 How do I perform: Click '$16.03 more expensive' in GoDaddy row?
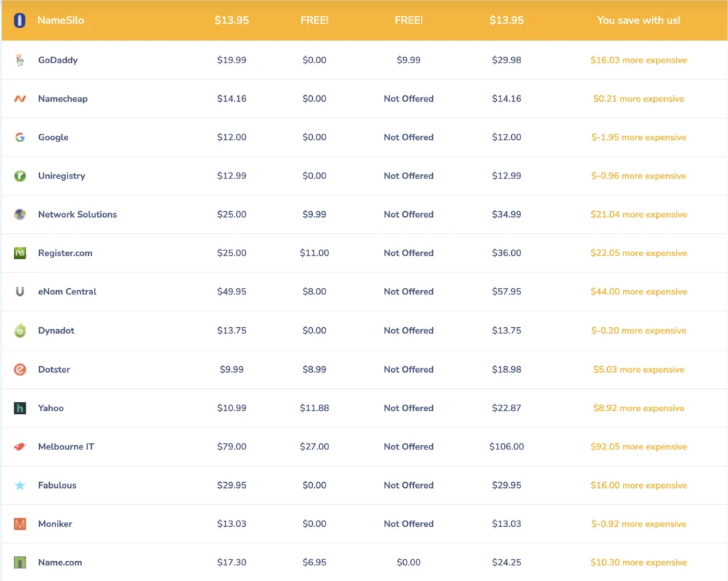tap(639, 60)
